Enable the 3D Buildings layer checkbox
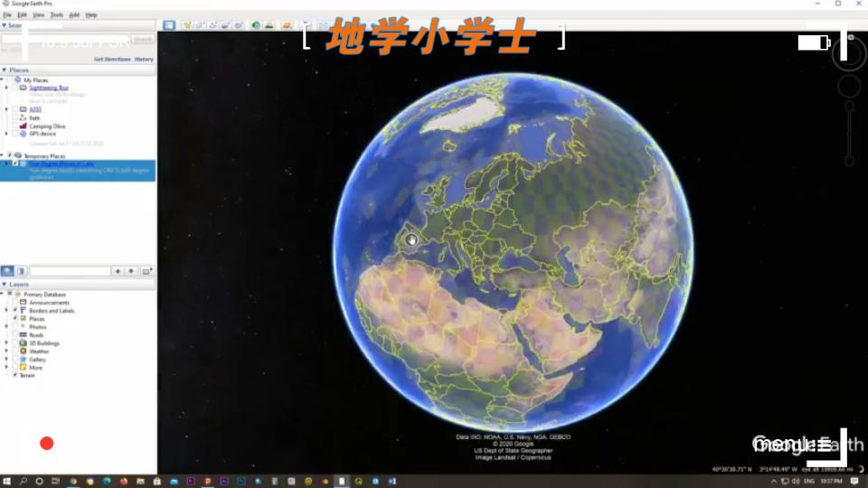The image size is (868, 488). coord(15,343)
